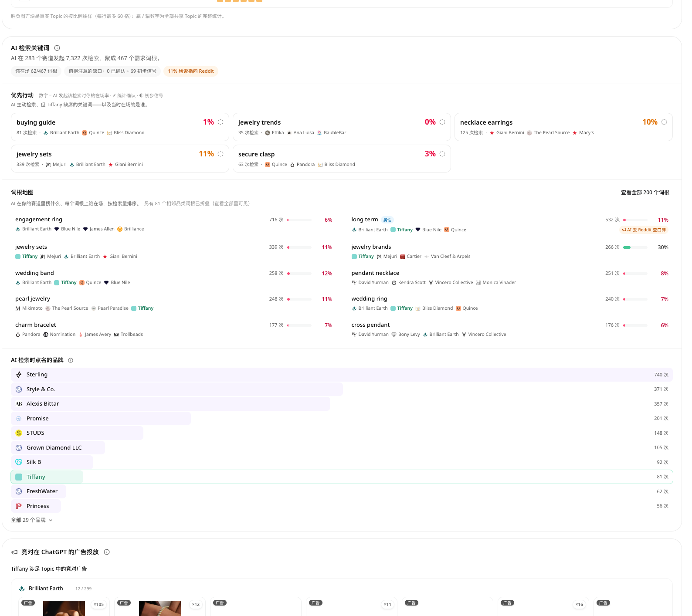The image size is (692, 616).
Task: Click the Kendra Scott icon in pendant necklace row
Action: pyautogui.click(x=394, y=283)
